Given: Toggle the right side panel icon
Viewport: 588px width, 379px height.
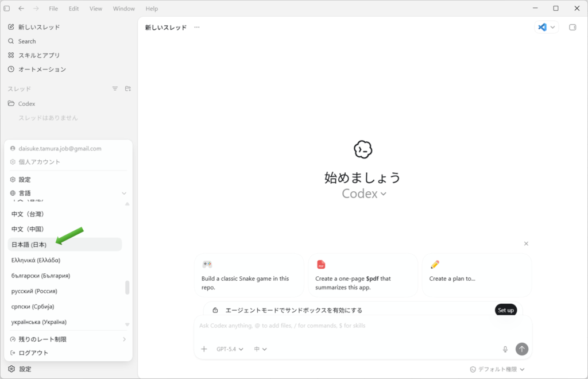Looking at the screenshot, I should [x=572, y=27].
